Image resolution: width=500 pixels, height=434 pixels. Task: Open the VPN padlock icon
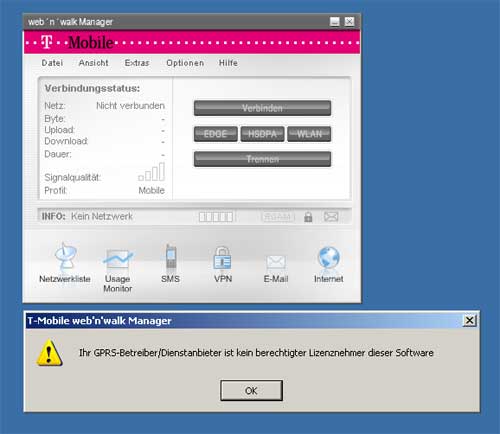[222, 258]
